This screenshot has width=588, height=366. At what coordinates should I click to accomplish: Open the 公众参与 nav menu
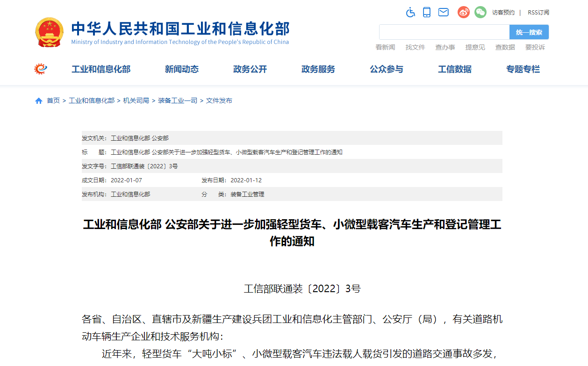click(x=387, y=69)
